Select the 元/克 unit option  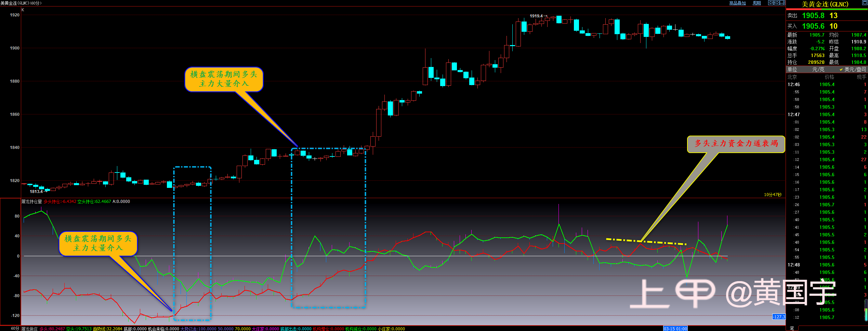click(818, 69)
